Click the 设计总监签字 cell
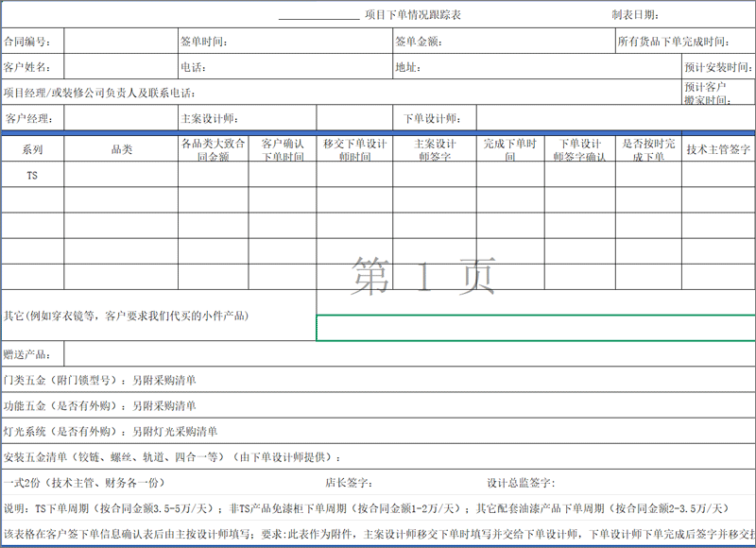Screen dimensions: 756x548 click(x=521, y=483)
